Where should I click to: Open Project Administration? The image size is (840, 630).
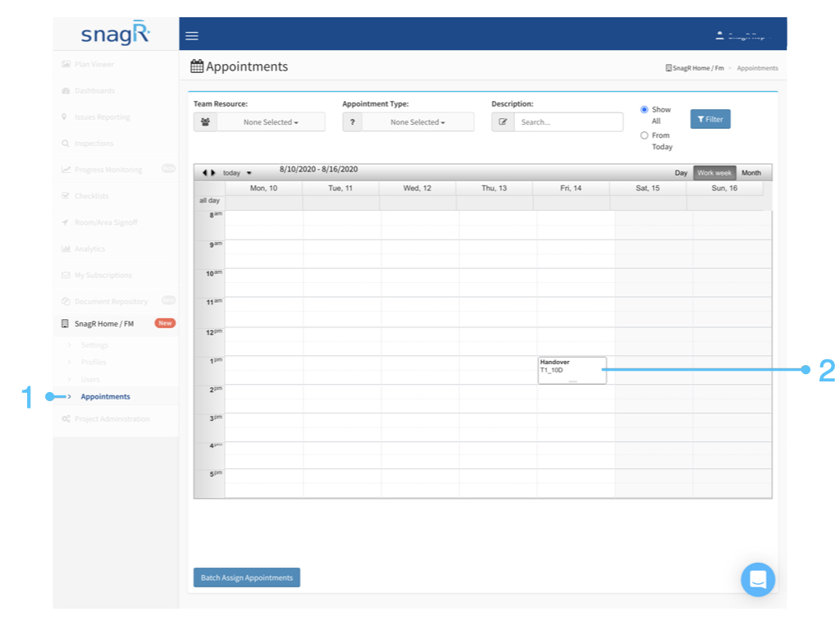[x=112, y=419]
